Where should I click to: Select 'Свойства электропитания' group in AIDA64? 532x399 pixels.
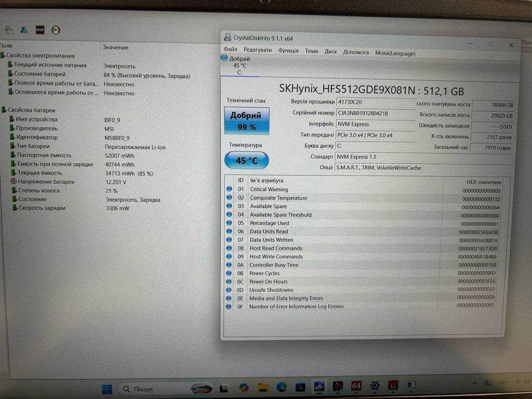coord(40,55)
